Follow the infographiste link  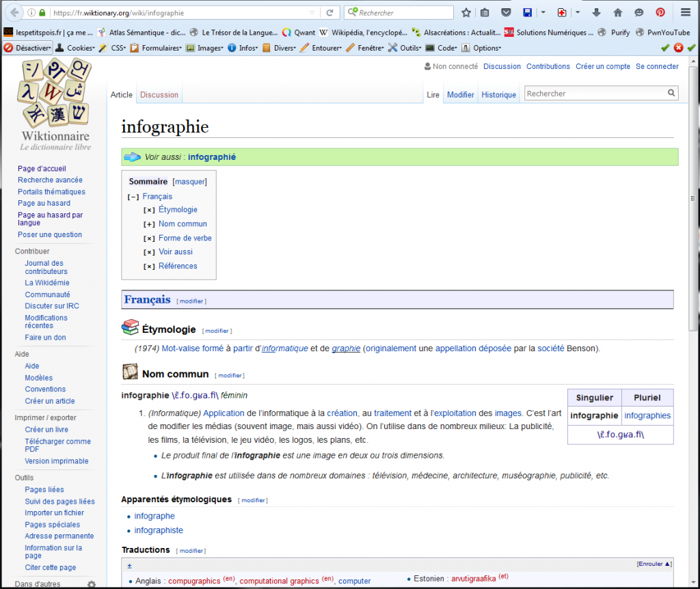tap(159, 530)
